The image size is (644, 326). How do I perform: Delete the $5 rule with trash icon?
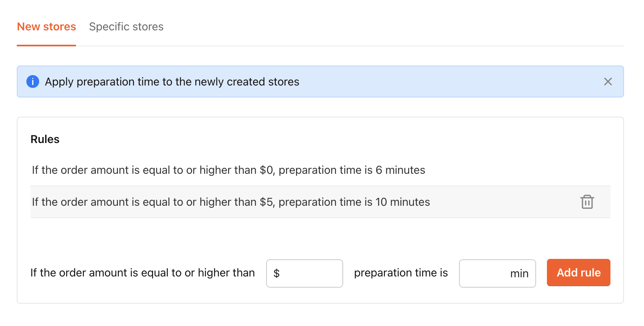click(587, 202)
